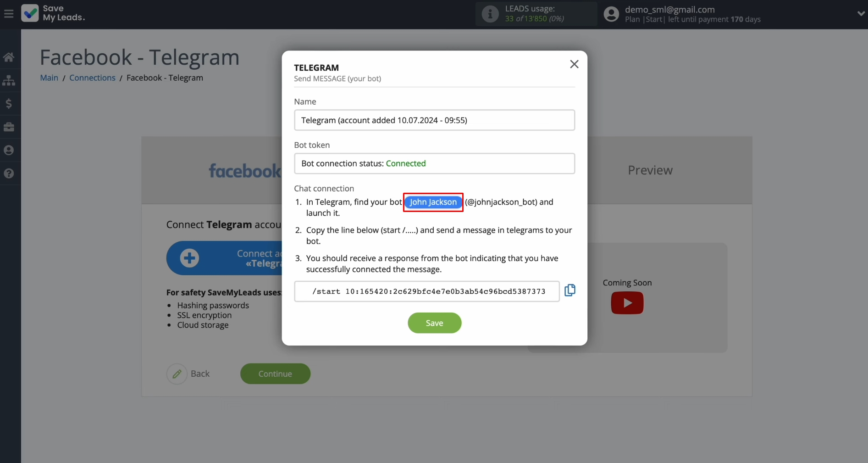Screen dimensions: 868x463
Task: Click the SaveMyLeads checkmark logo
Action: pyautogui.click(x=30, y=13)
